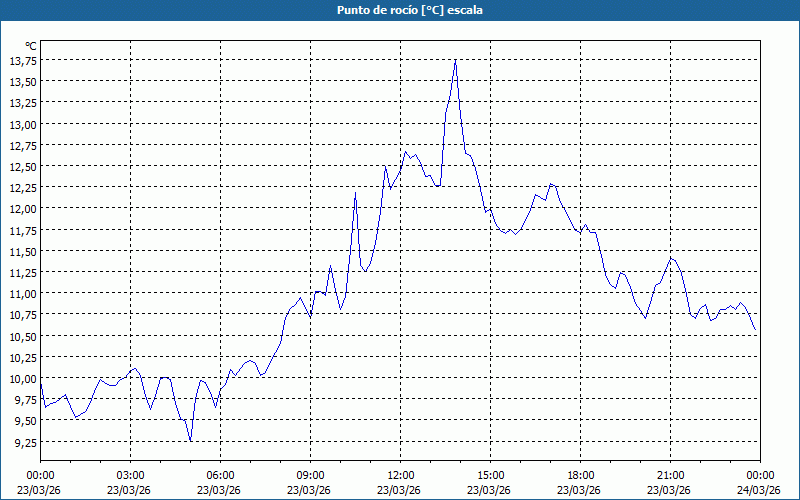The height and width of the screenshot is (500, 800).
Task: Click the lowest dip of the blue curve
Action: click(x=190, y=441)
